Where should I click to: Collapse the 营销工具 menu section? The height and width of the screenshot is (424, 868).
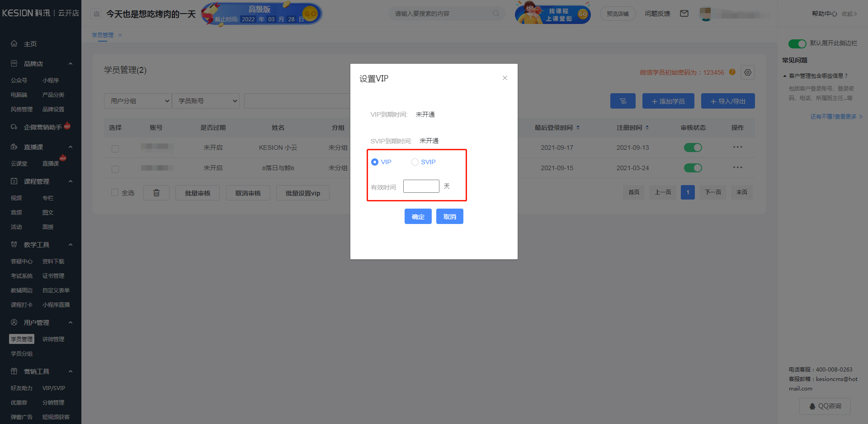[71, 372]
